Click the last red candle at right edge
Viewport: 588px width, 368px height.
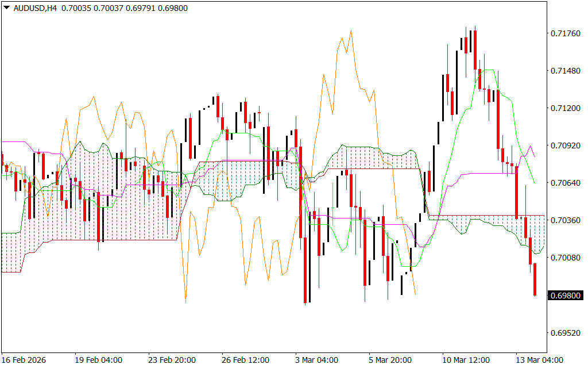535,279
